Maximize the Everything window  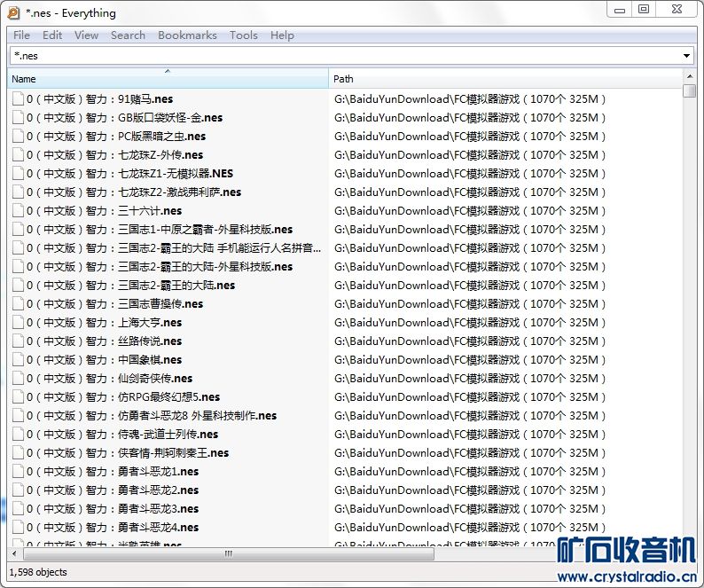pyautogui.click(x=644, y=9)
